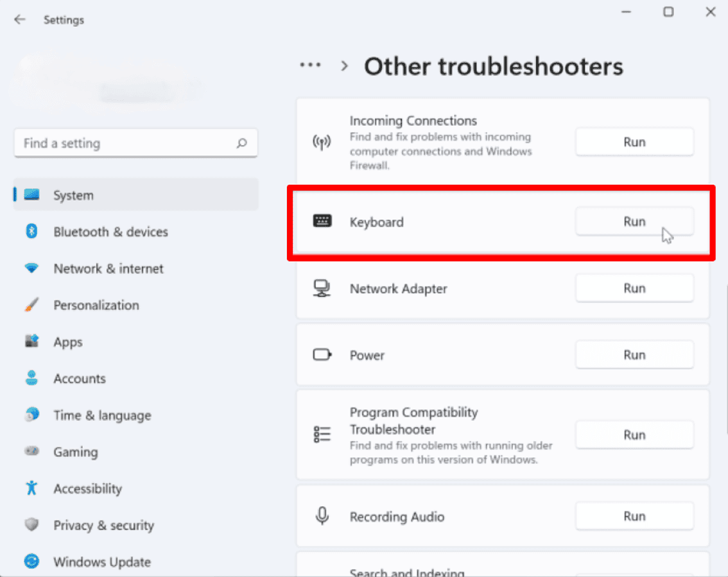Open Windows Update page
The height and width of the screenshot is (577, 728).
click(135, 562)
